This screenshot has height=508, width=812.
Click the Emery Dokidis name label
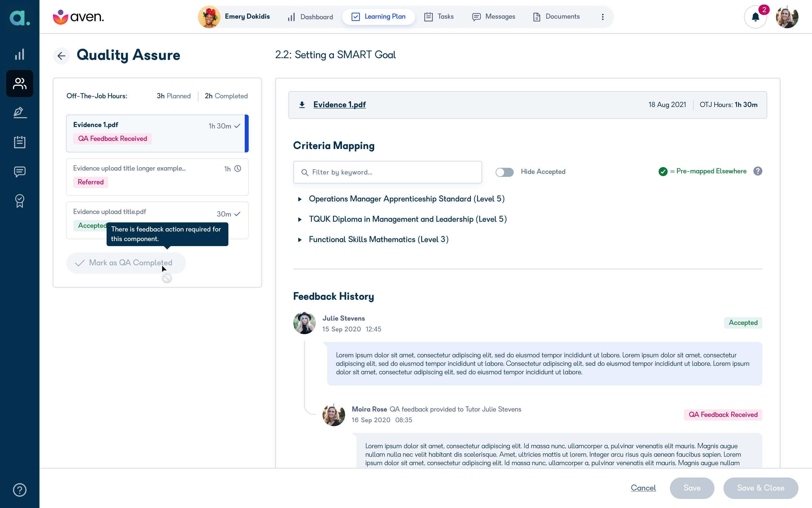click(x=247, y=16)
